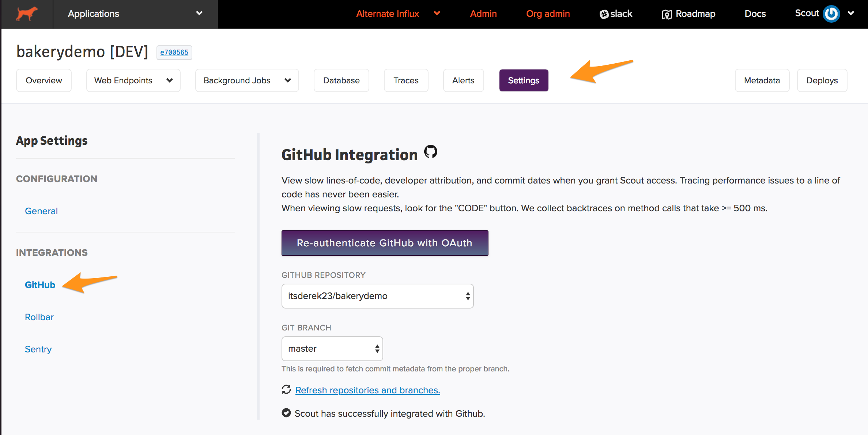Open the e700565 commit link

(x=174, y=52)
